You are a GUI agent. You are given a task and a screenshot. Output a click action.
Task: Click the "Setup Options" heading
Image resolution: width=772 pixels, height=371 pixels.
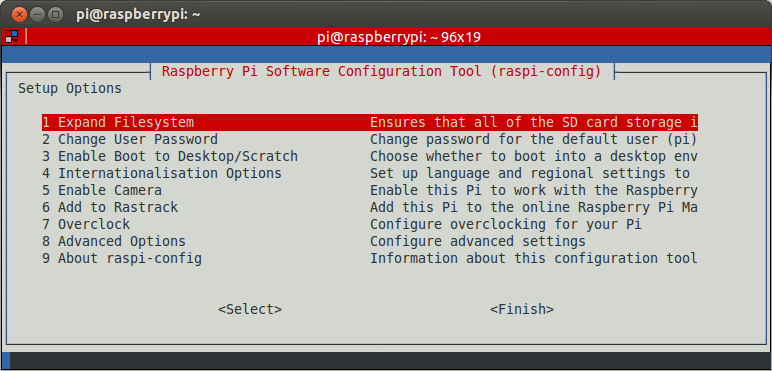70,89
